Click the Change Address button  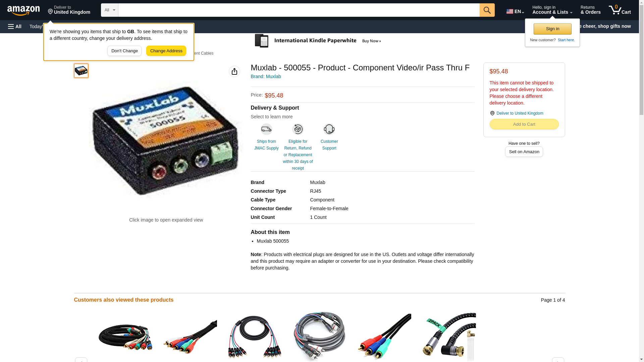(166, 51)
